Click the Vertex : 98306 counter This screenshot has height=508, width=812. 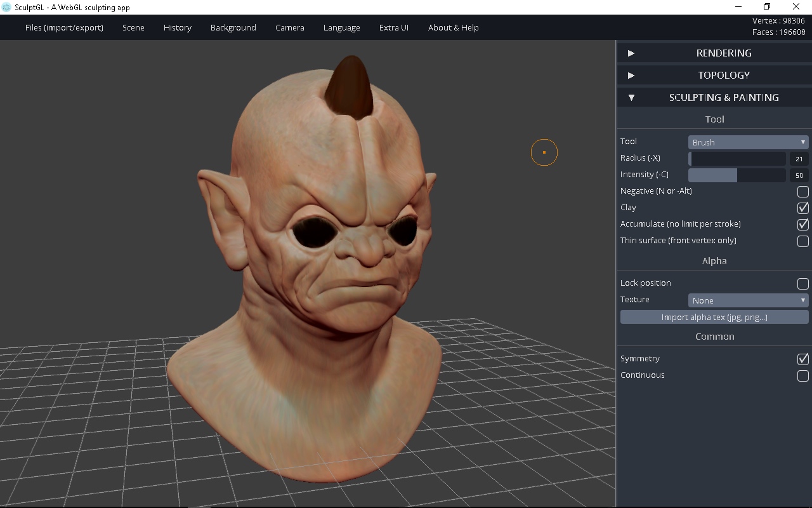click(x=778, y=21)
